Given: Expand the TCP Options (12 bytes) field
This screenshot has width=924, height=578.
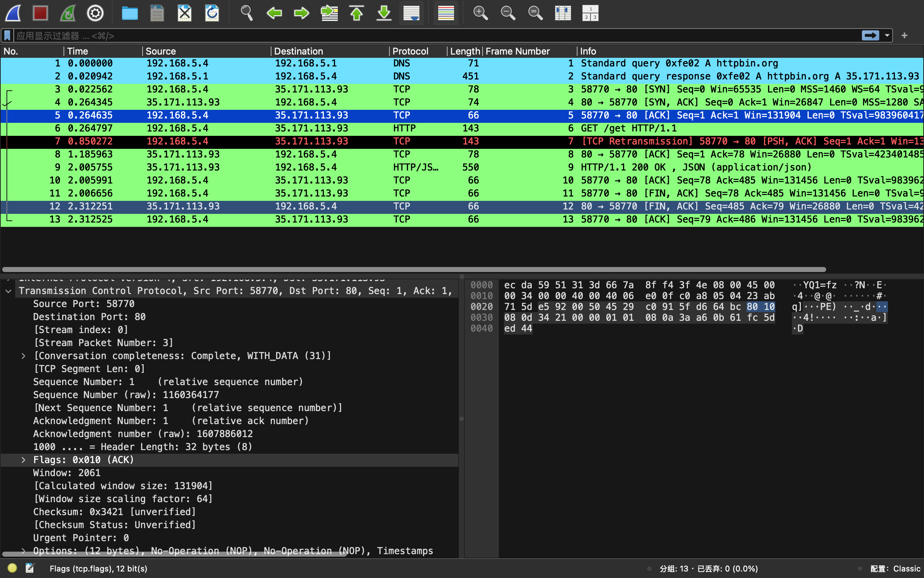Looking at the screenshot, I should coord(23,551).
